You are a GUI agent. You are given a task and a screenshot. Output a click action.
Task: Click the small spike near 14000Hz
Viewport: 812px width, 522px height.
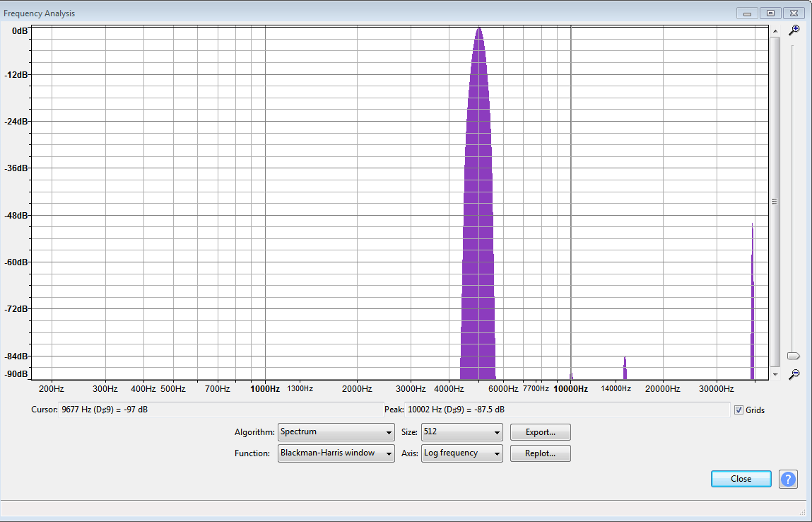[625, 368]
